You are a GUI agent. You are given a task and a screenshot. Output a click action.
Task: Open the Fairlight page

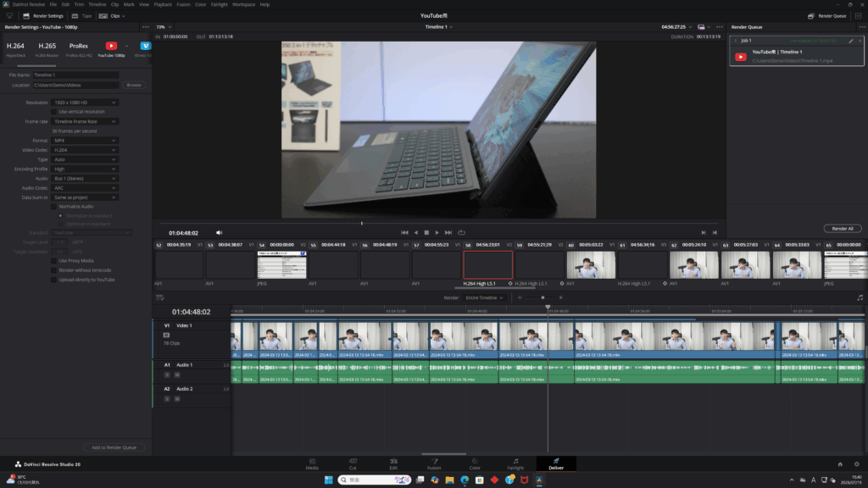tap(515, 463)
